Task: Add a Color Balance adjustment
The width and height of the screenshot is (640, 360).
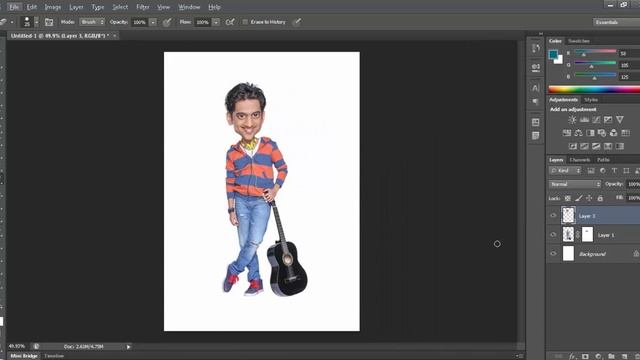Action: pos(578,133)
